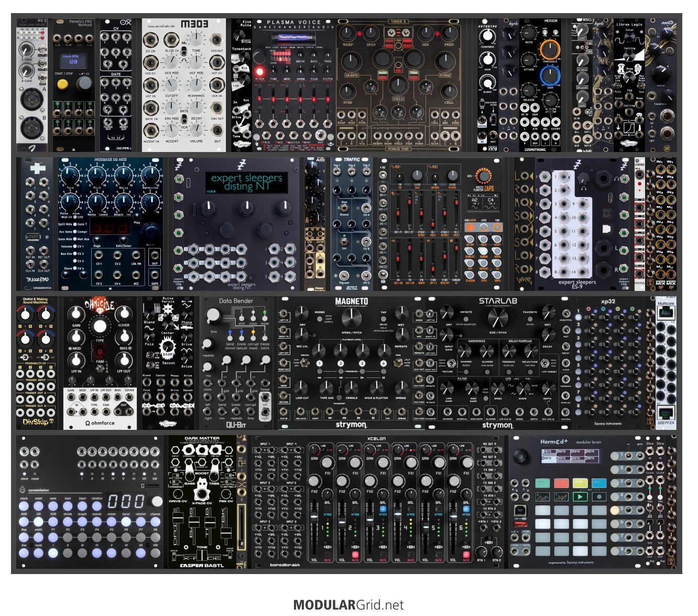Click the red fx pad on Hermod+
This screenshot has width=698, height=616.
click(561, 482)
